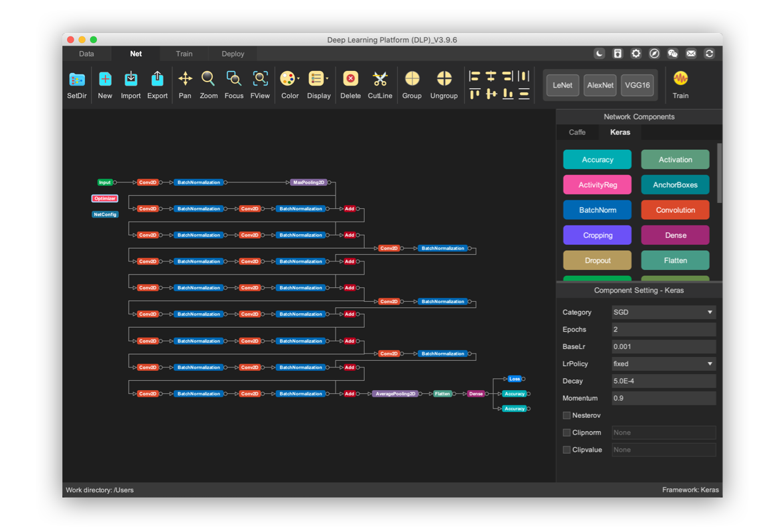The image size is (784, 532).
Task: Open the Deploy tab
Action: (x=232, y=54)
